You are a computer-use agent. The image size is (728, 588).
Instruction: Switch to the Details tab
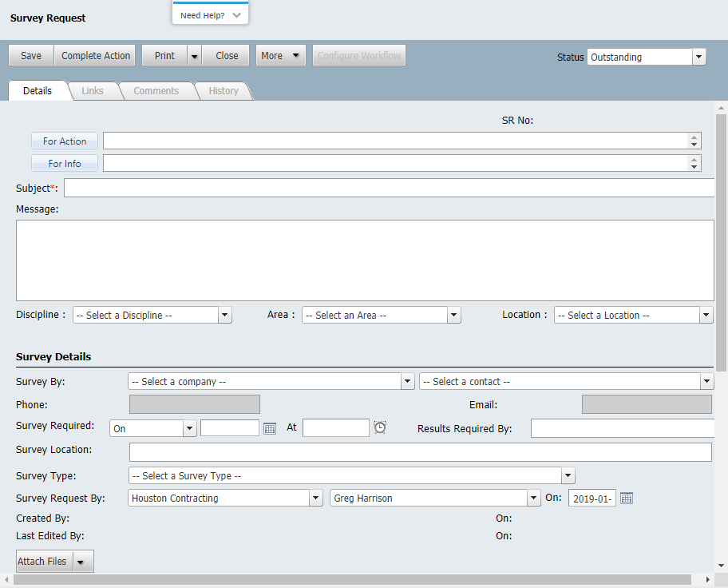[x=38, y=90]
